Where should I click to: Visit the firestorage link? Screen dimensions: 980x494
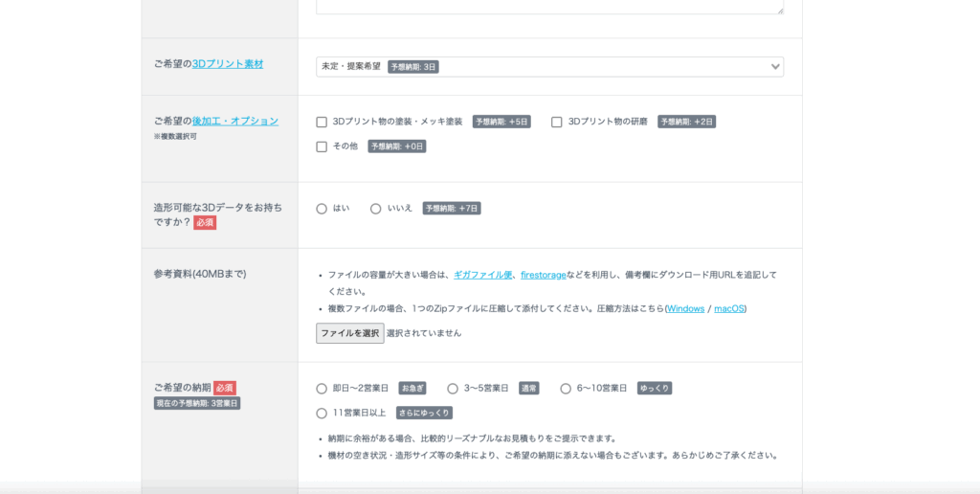point(544,275)
